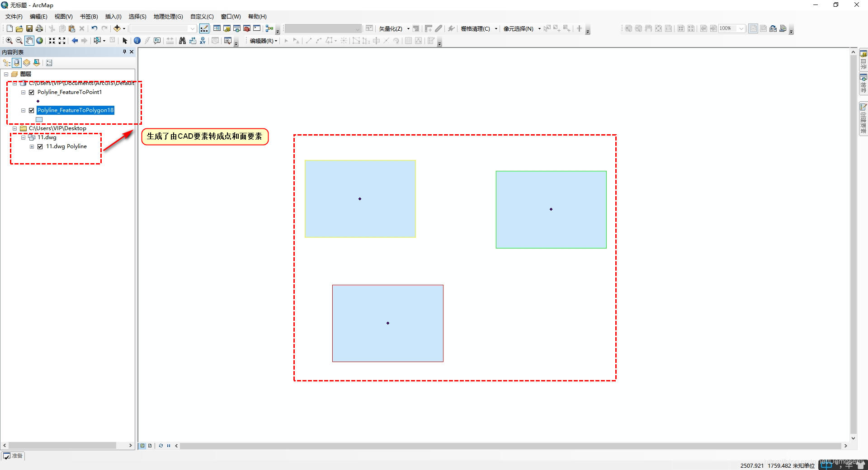Switch to List By Selection
The height and width of the screenshot is (470, 868).
(x=37, y=63)
